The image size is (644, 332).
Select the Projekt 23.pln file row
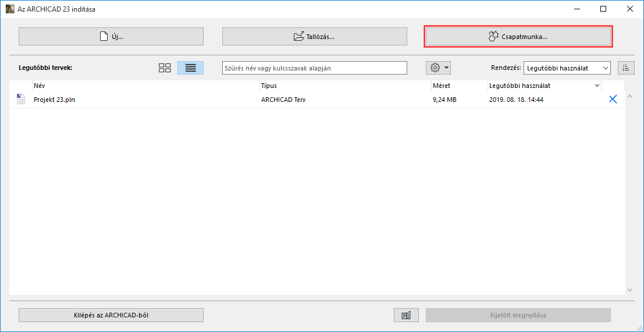click(317, 100)
